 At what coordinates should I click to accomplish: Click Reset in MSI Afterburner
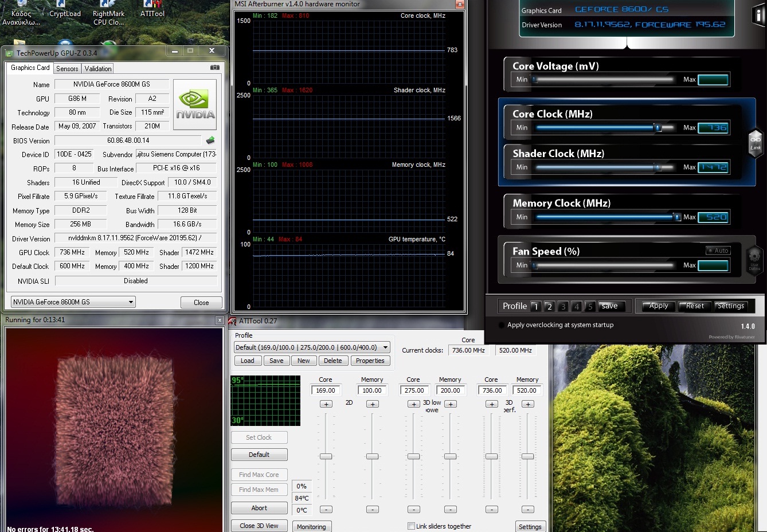pyautogui.click(x=695, y=306)
